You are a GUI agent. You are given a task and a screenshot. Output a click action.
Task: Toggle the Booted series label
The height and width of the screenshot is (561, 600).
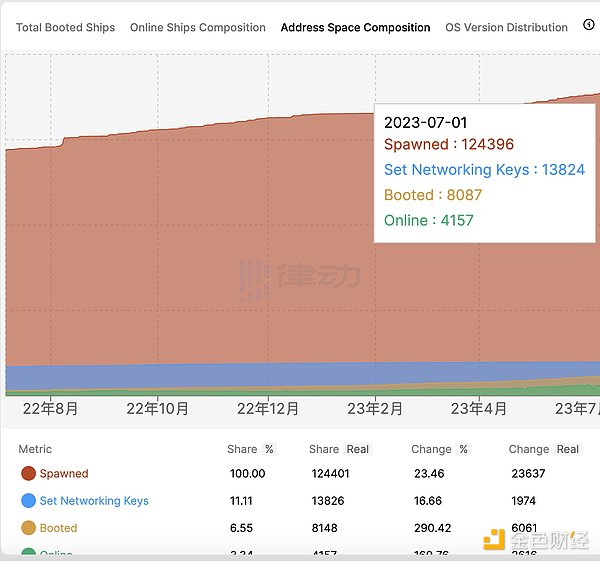click(58, 528)
